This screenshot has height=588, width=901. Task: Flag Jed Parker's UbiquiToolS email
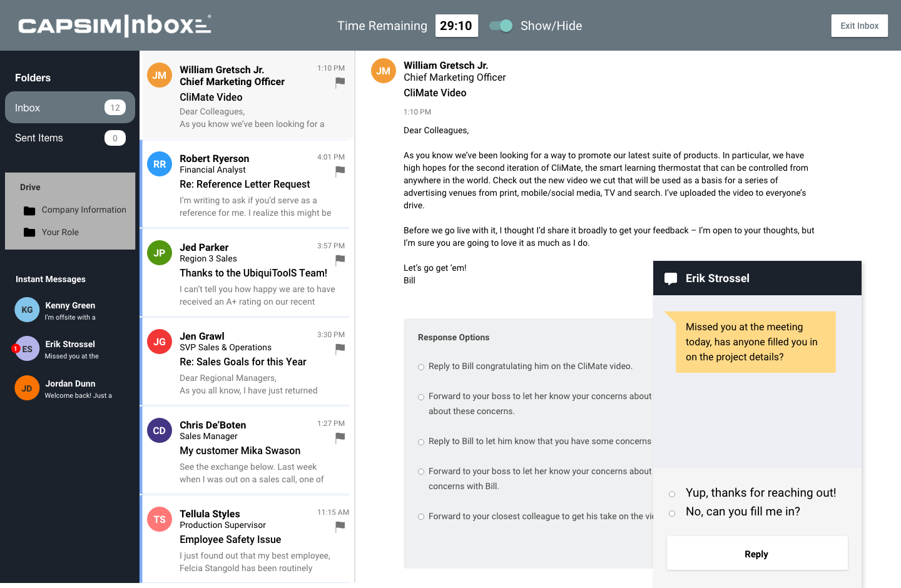click(340, 260)
